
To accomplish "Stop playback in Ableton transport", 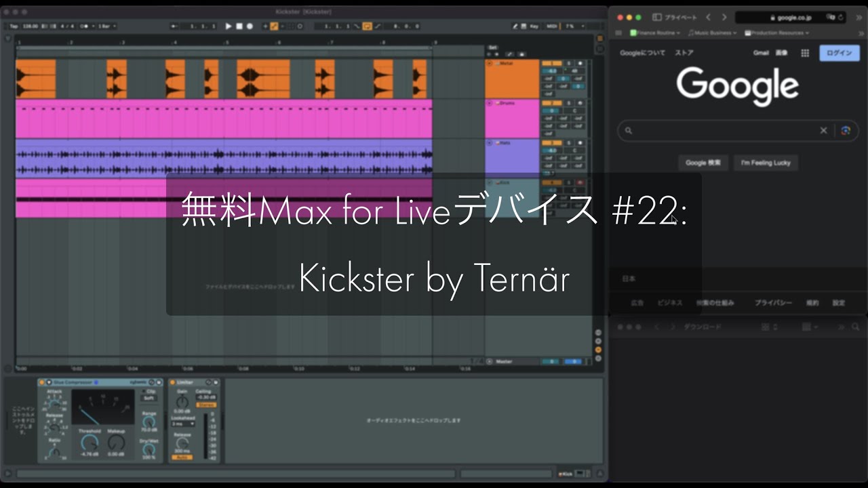I will (x=239, y=26).
